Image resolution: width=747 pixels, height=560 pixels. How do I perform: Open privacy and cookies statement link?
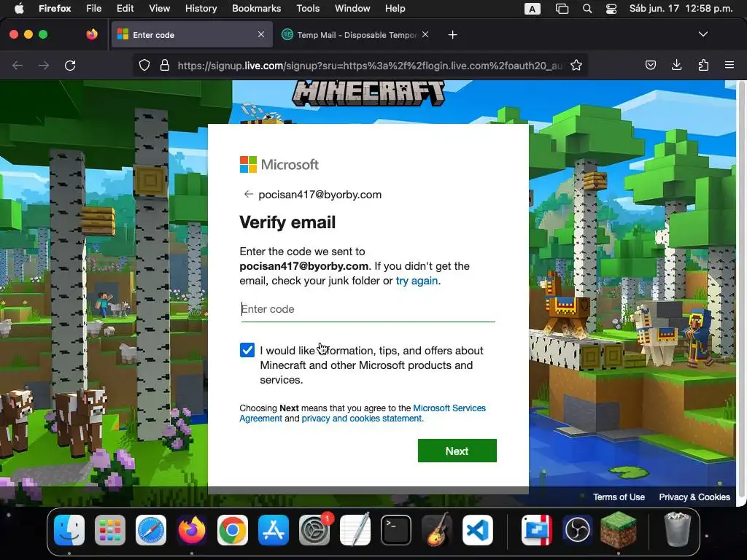[x=363, y=418]
